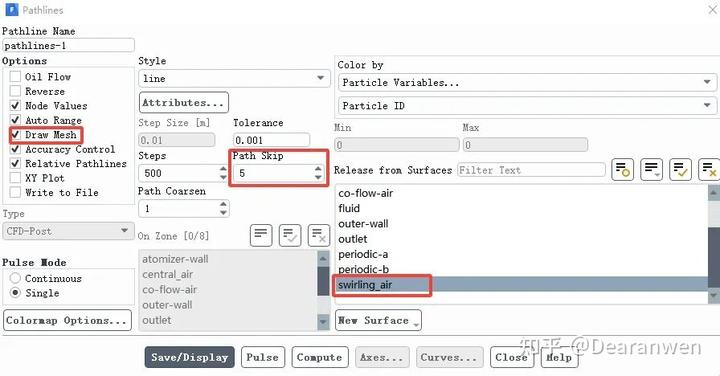Image resolution: width=720 pixels, height=376 pixels.
Task: Click co-flow-air in On Zone list
Action: click(228, 289)
